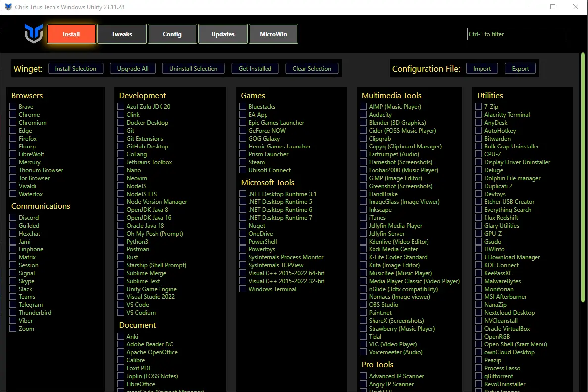Select the OBS Studio checkbox
This screenshot has height=392, width=588.
click(363, 305)
